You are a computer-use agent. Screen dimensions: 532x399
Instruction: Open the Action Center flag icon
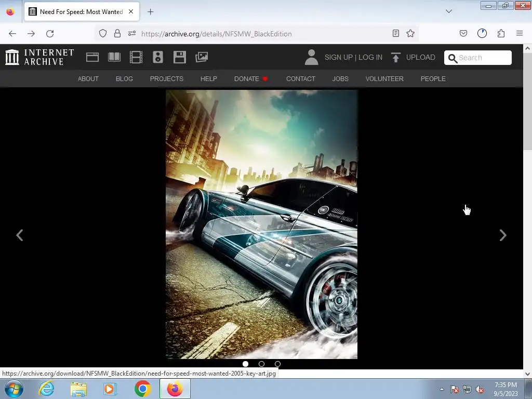[455, 389]
